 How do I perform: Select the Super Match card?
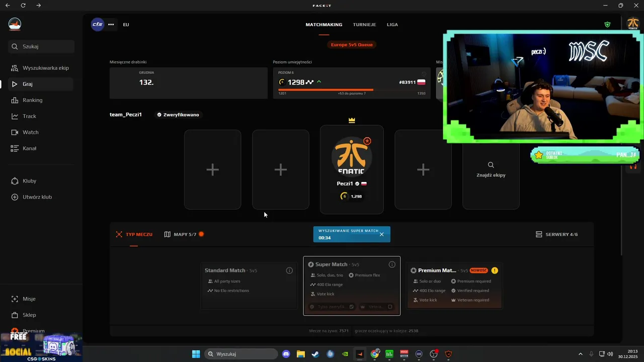pos(352,286)
